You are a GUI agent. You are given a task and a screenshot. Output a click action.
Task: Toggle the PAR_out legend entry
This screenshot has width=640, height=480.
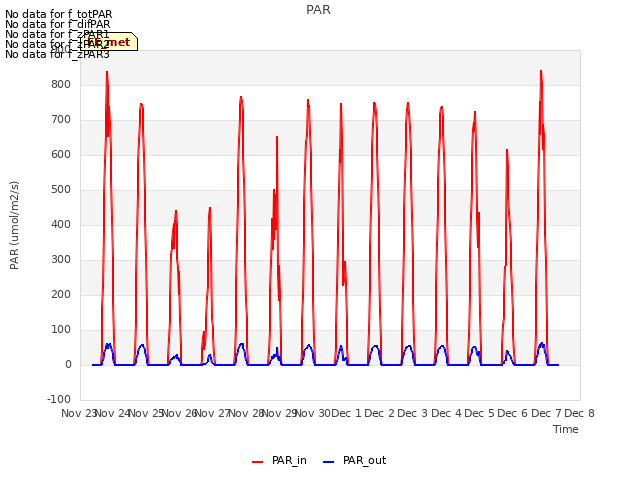354,460
